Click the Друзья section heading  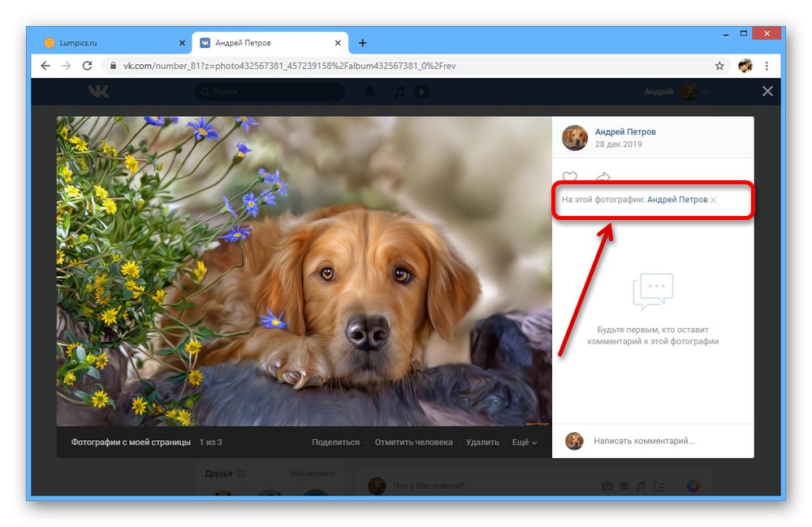click(218, 473)
